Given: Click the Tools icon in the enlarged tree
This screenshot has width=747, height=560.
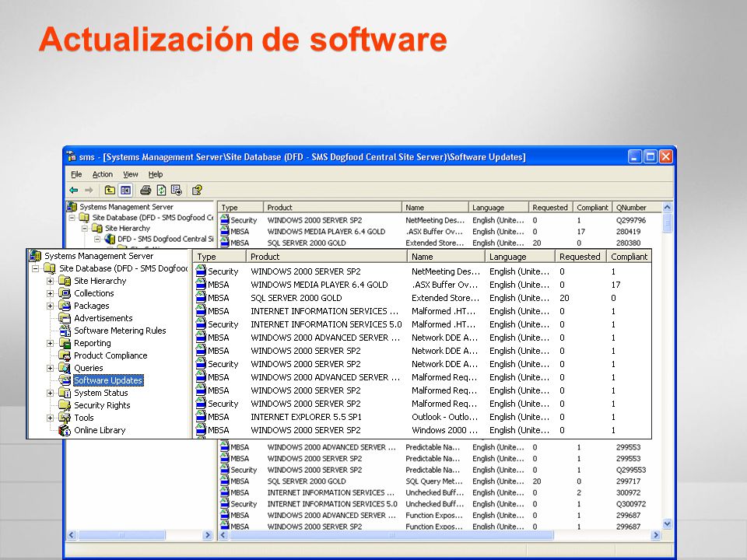Looking at the screenshot, I should [x=65, y=418].
